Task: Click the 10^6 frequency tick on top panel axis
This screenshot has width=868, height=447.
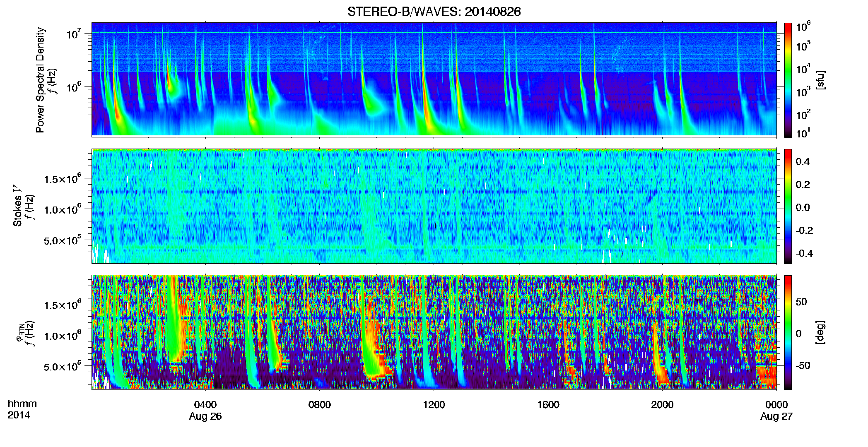Action: (74, 87)
